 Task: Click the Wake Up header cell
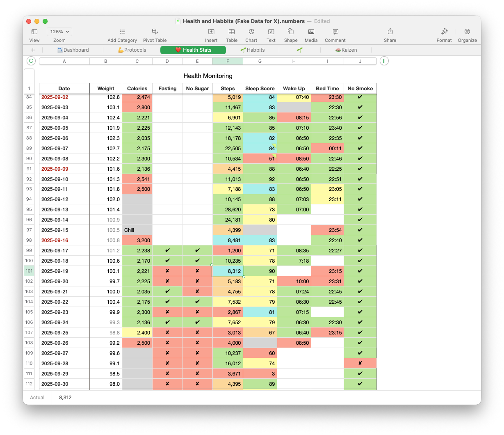[x=294, y=88]
